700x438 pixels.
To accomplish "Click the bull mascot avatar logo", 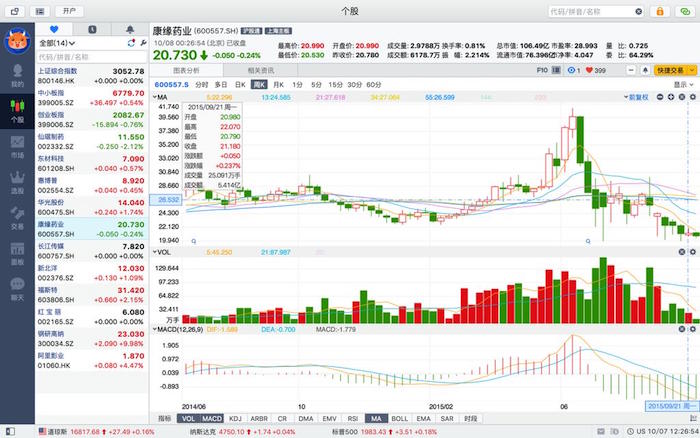I will click(x=17, y=41).
